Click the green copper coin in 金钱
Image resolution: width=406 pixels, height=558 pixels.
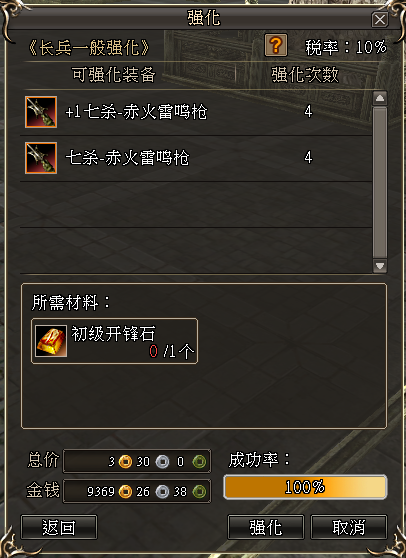click(199, 491)
